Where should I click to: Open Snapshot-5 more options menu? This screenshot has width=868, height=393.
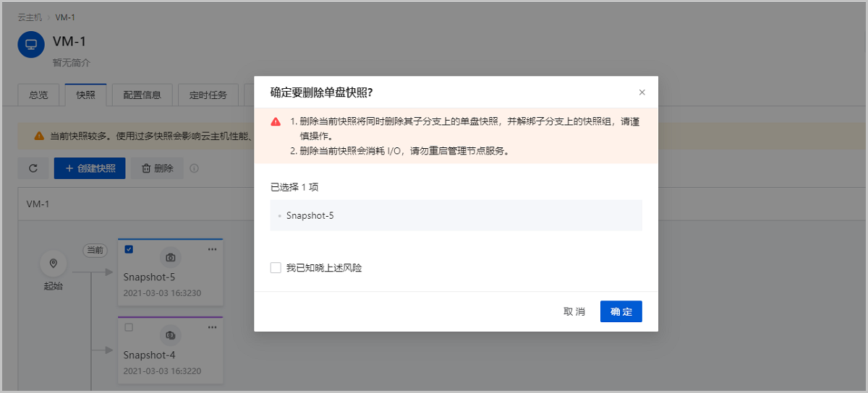tap(212, 249)
